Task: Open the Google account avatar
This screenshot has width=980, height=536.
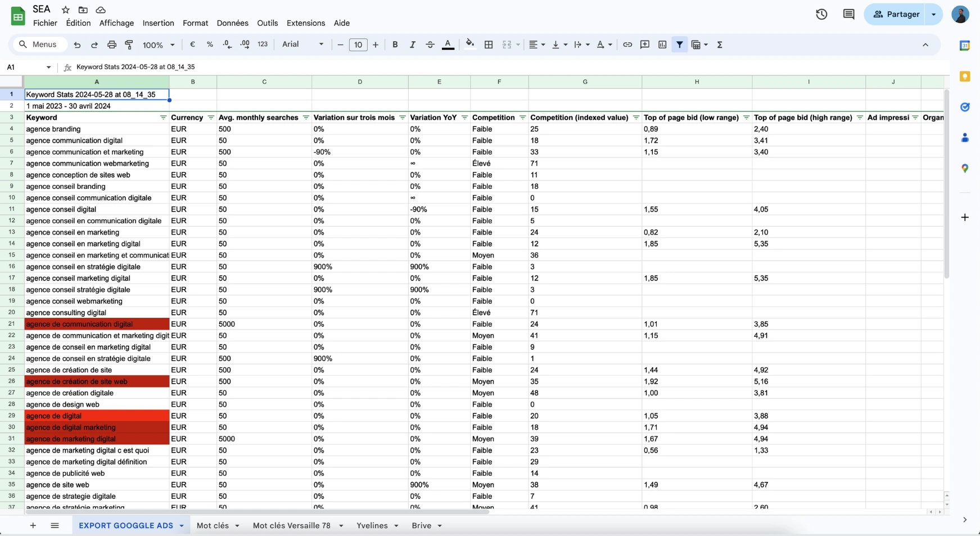Action: pos(960,15)
